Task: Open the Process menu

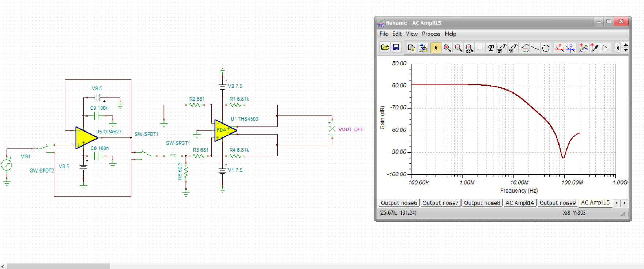Action: (431, 34)
